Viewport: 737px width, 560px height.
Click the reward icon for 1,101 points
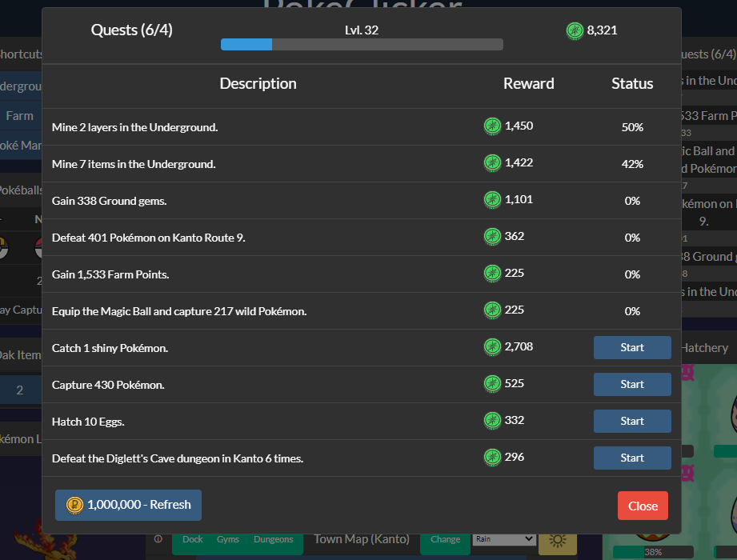(x=492, y=199)
